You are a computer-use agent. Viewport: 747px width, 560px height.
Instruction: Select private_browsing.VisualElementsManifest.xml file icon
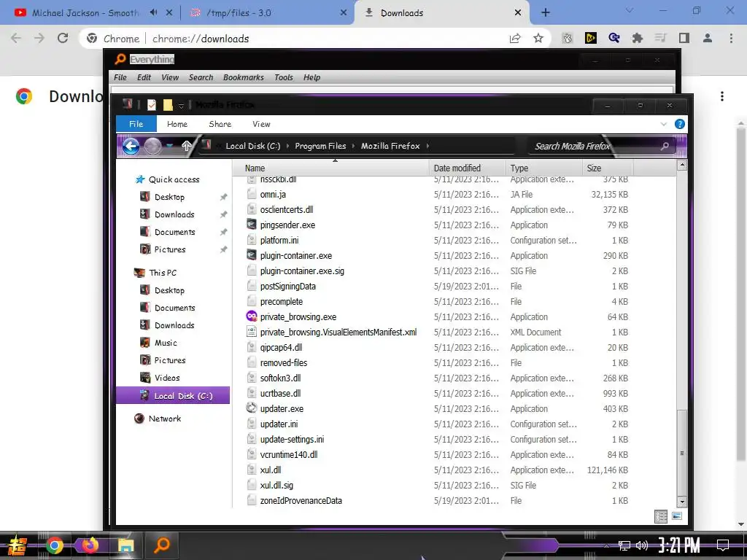click(x=252, y=332)
